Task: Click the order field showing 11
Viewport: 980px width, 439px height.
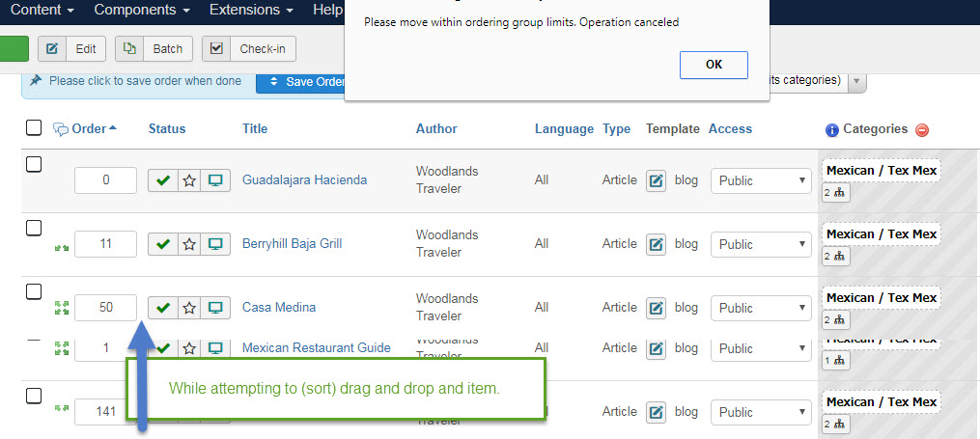Action: coord(105,244)
